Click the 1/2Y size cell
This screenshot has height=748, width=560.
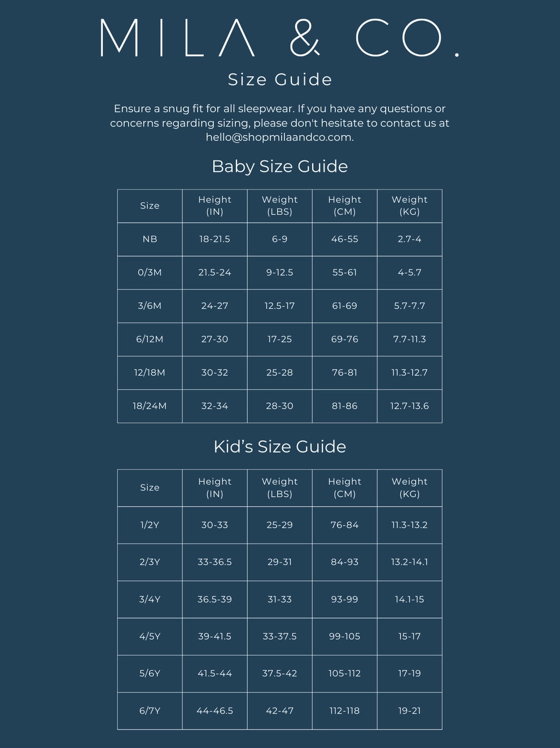pyautogui.click(x=150, y=525)
